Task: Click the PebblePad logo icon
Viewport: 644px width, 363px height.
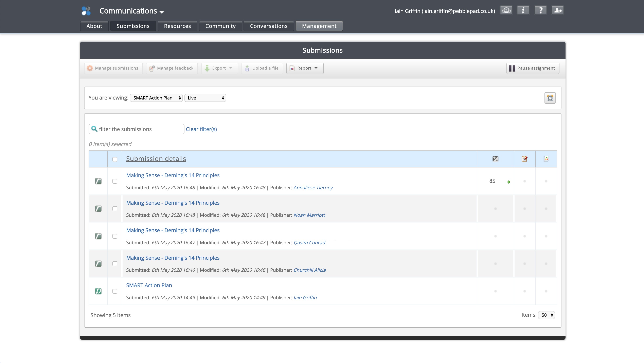Action: 86,11
